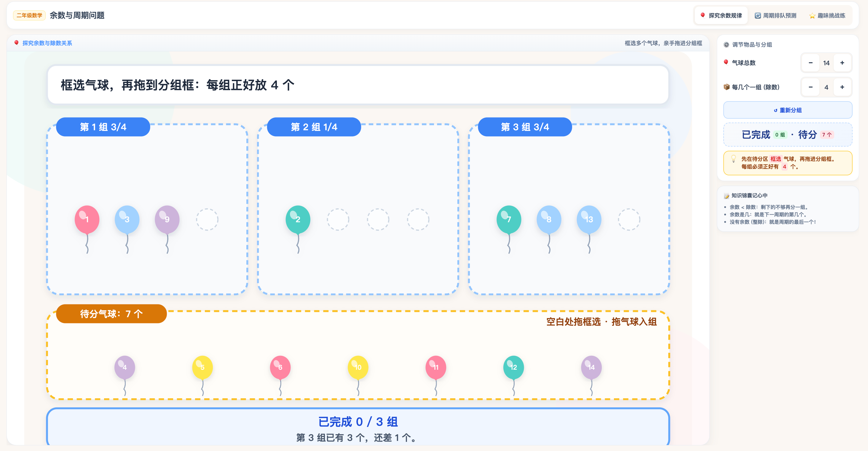Select blue balloon 8 in group 3

click(549, 220)
